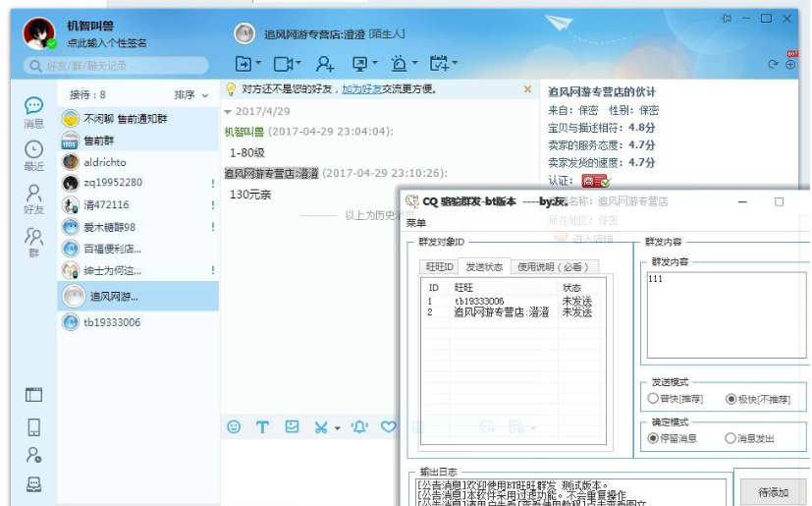
Task: Open contact 售前群
Action: 137,140
